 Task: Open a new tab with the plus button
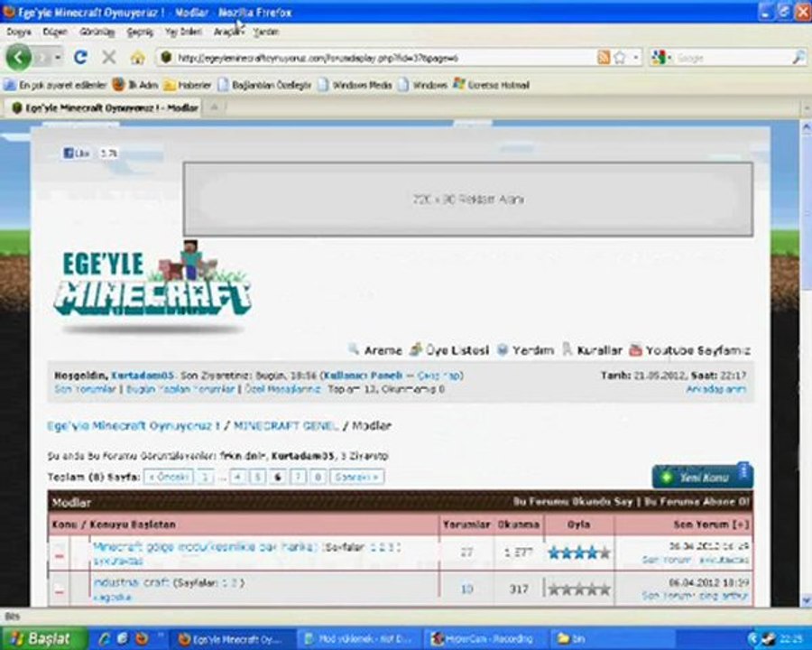(x=213, y=107)
